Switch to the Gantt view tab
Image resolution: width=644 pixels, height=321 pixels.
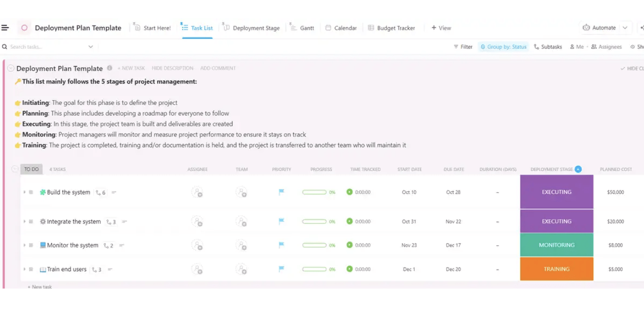click(302, 28)
